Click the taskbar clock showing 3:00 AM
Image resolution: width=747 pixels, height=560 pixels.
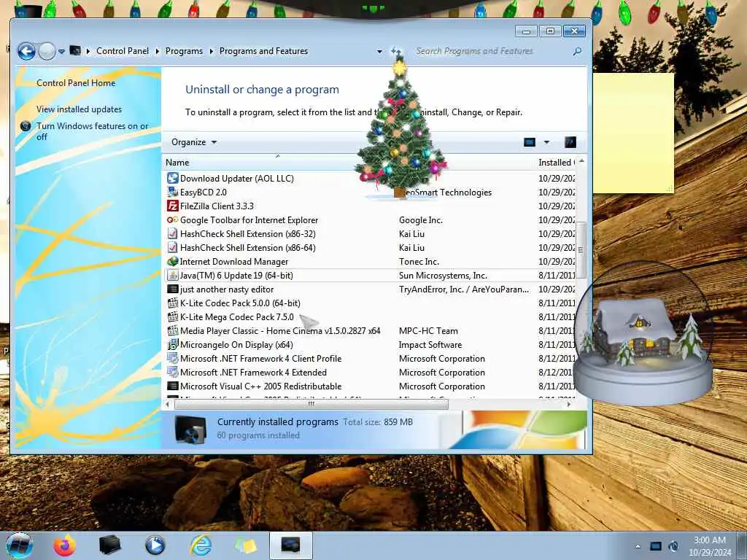[709, 545]
